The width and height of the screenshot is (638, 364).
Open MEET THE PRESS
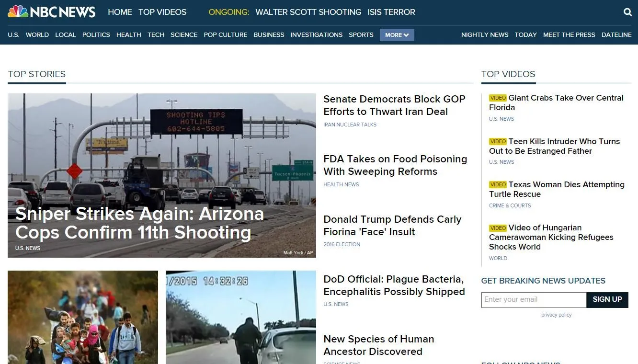[569, 34]
